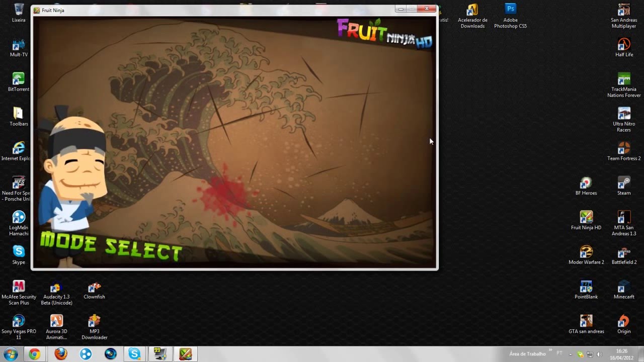Viewport: 644px width, 362px height.
Task: Select the Need For Speed Porsche shortcut
Action: (16, 189)
